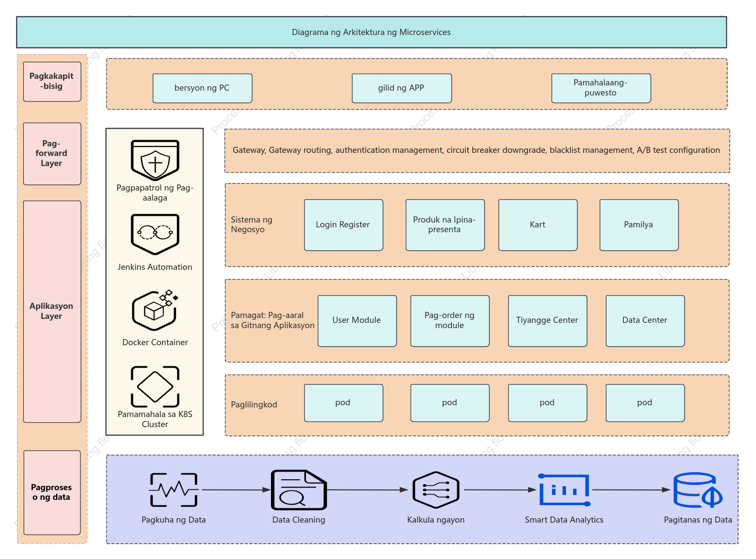Click the diagram title banner
Screen dimensions: 756x559
point(371,32)
